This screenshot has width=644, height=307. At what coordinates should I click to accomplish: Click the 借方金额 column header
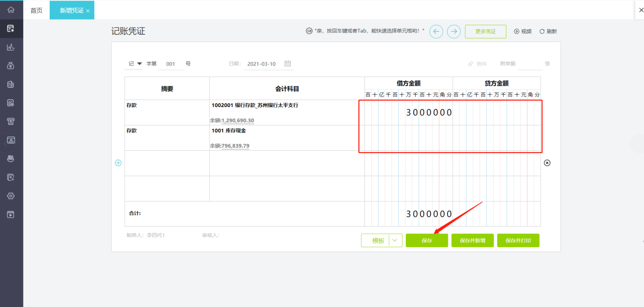point(408,83)
